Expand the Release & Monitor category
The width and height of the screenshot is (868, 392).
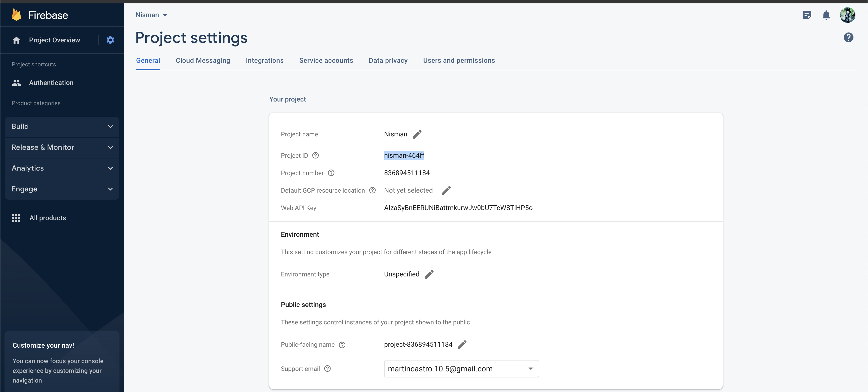pyautogui.click(x=62, y=147)
